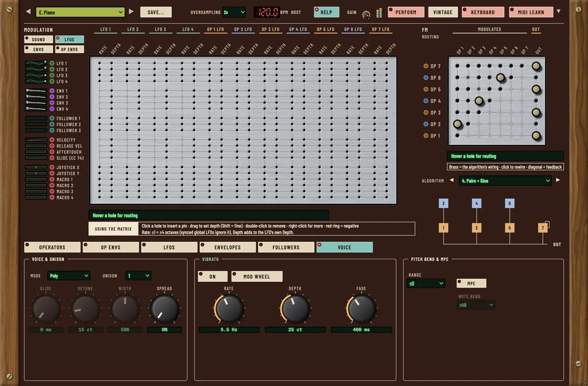588x386 pixels.
Task: Click the LFO 1 waveform thumbnail
Action: pyautogui.click(x=36, y=63)
